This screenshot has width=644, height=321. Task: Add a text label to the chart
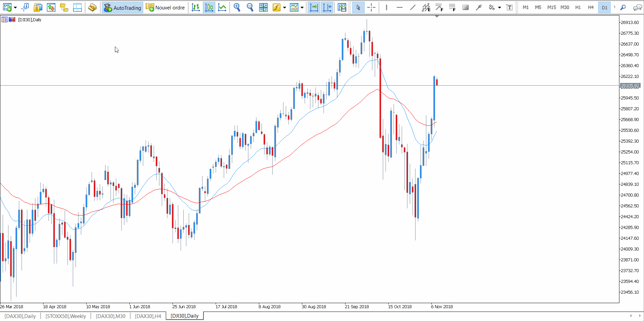(x=509, y=7)
